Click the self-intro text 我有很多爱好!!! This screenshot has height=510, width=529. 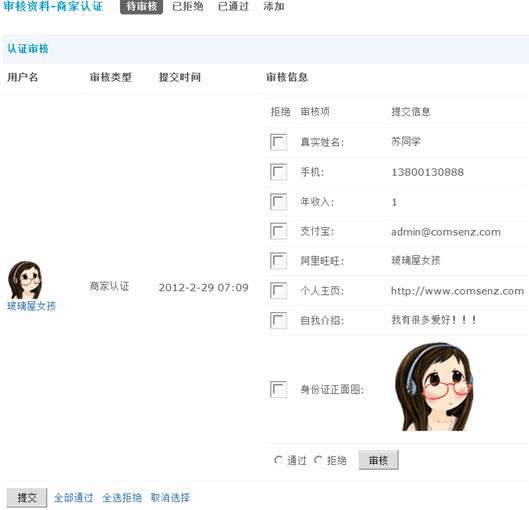pos(434,319)
